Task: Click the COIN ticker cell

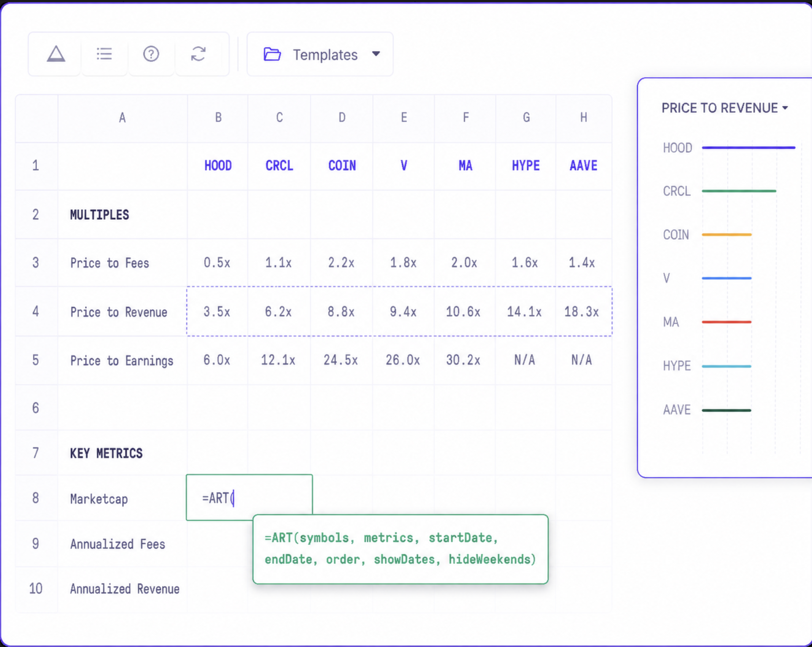Action: click(342, 166)
